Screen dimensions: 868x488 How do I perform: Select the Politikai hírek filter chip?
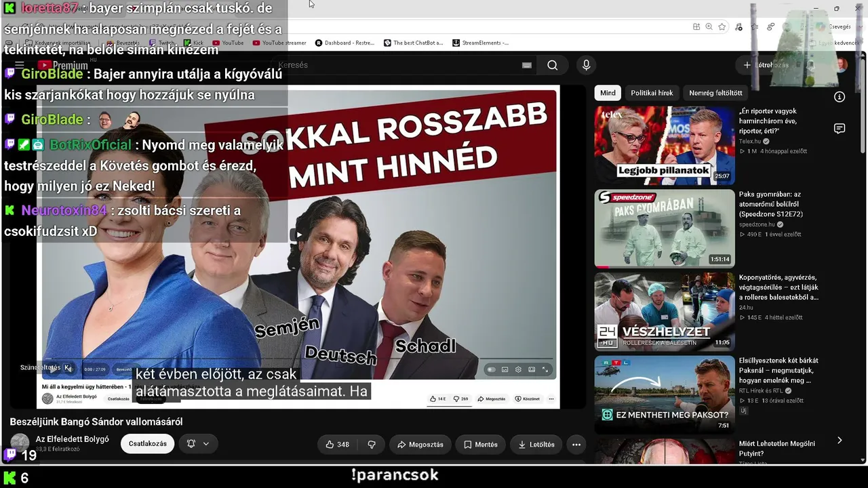click(x=652, y=93)
